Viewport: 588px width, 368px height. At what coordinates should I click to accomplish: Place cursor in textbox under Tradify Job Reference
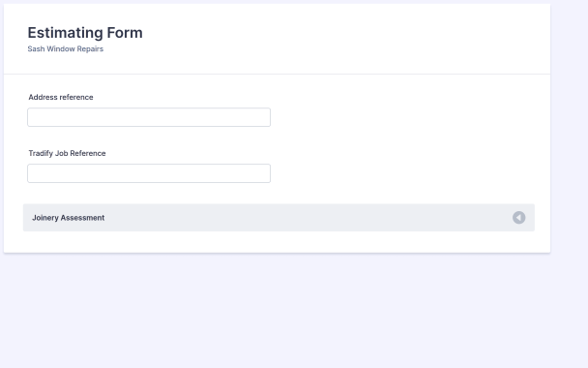(x=149, y=173)
